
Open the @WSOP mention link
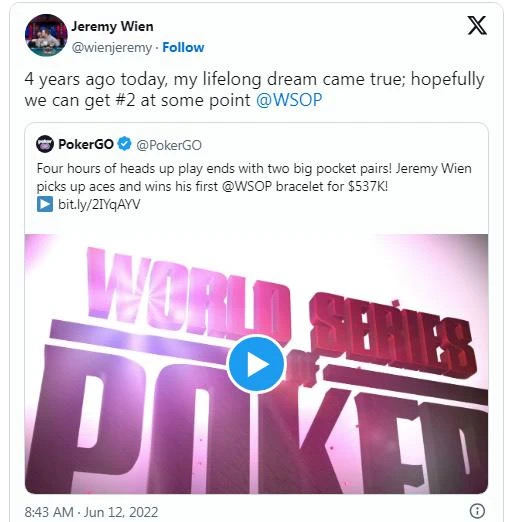(289, 100)
